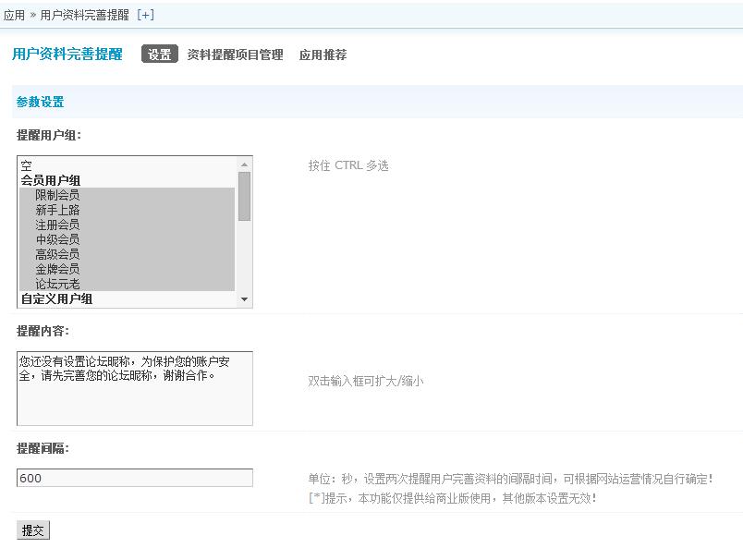Choose 高级会员 in the listbox
Image resolution: width=743 pixels, height=560 pixels.
57,254
